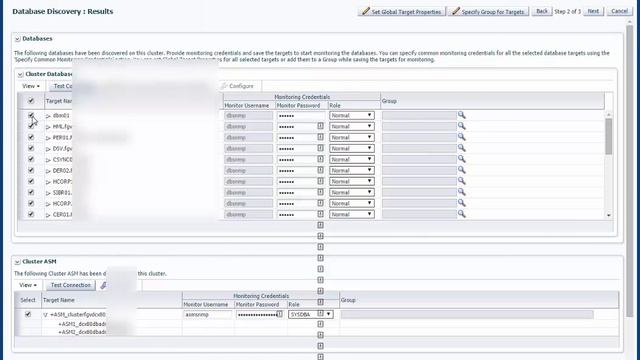This screenshot has width=640, height=360.
Task: Click the asmsnmp monitor username field
Action: (207, 314)
